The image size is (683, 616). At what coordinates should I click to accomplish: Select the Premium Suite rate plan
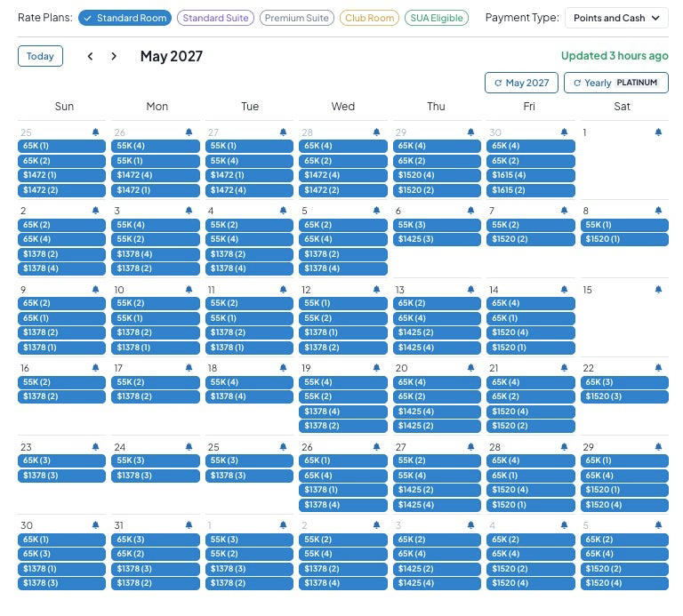(x=297, y=18)
